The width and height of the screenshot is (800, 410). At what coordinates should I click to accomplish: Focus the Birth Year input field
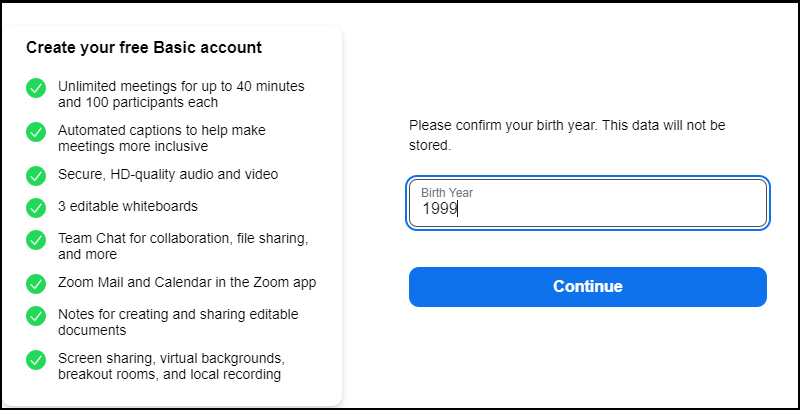[x=588, y=203]
